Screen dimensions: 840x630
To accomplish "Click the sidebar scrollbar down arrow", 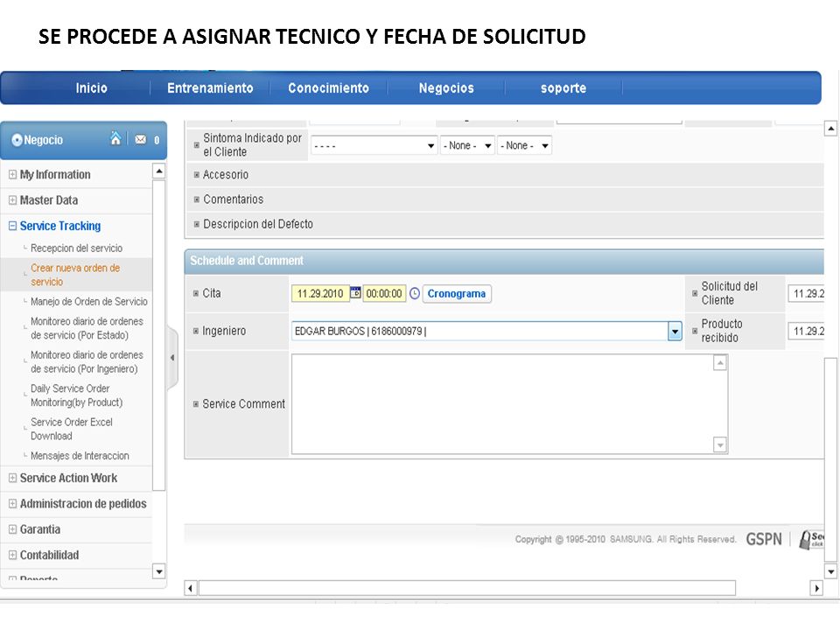I will [158, 571].
